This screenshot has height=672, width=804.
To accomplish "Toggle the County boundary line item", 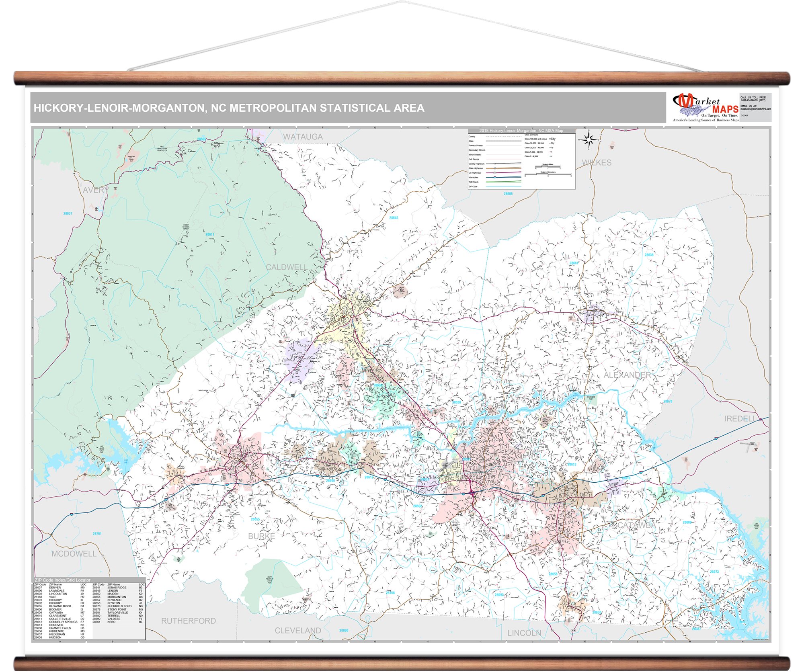I will pos(504,136).
